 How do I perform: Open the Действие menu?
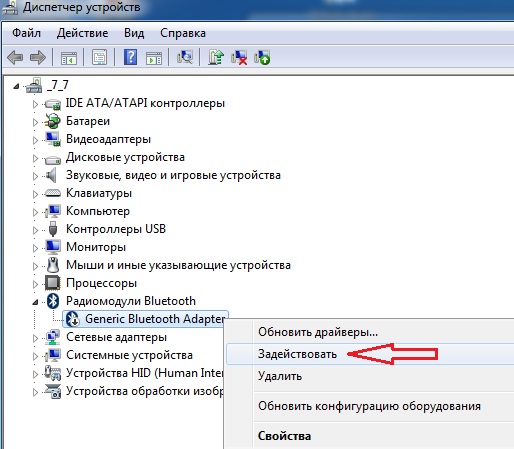82,33
